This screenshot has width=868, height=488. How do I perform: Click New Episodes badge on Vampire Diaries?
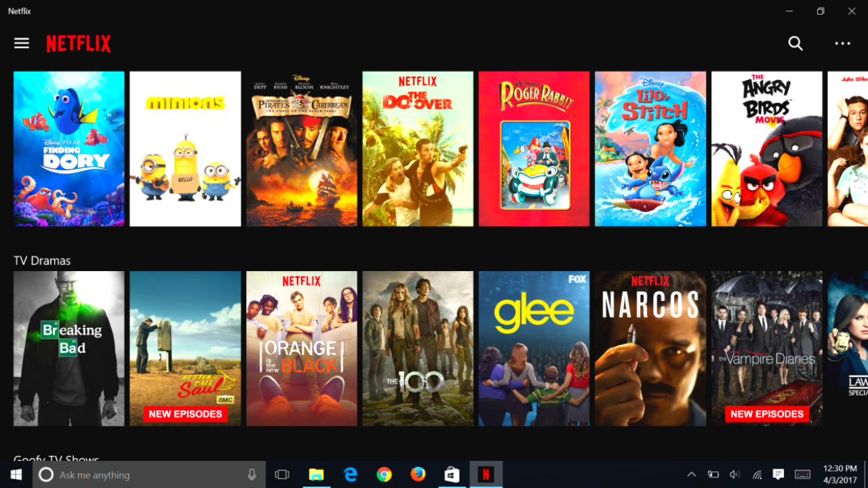(x=767, y=414)
